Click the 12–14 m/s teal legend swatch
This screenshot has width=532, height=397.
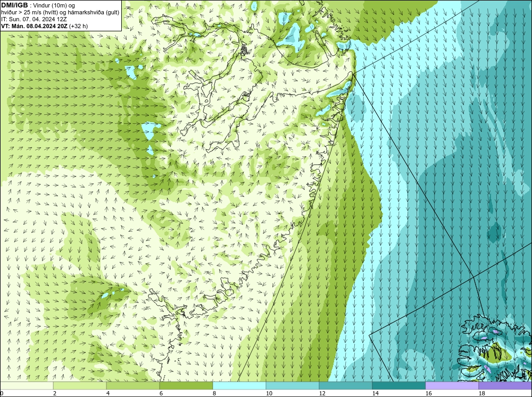coord(346,386)
